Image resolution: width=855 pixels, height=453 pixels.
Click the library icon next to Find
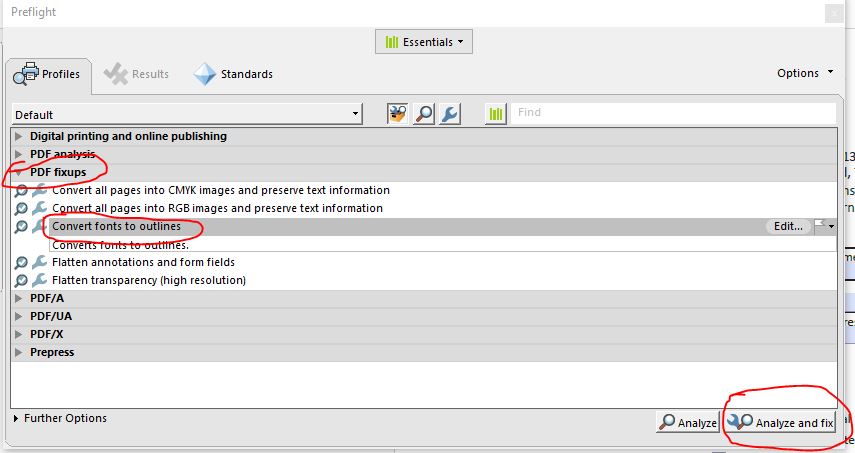coord(496,114)
